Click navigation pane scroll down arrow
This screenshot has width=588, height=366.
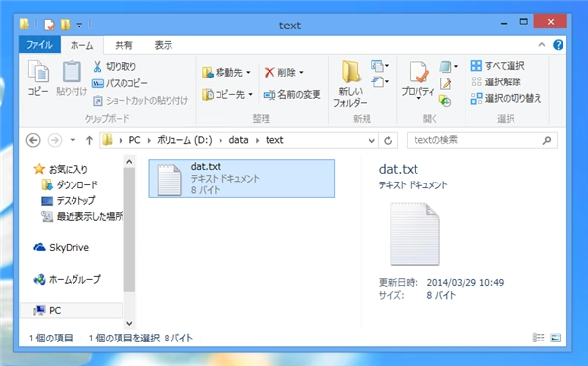pos(129,323)
